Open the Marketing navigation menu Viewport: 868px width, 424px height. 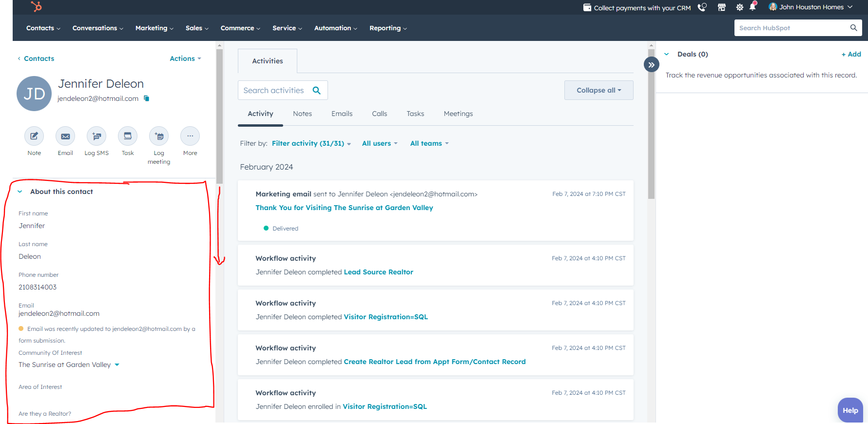pos(154,28)
